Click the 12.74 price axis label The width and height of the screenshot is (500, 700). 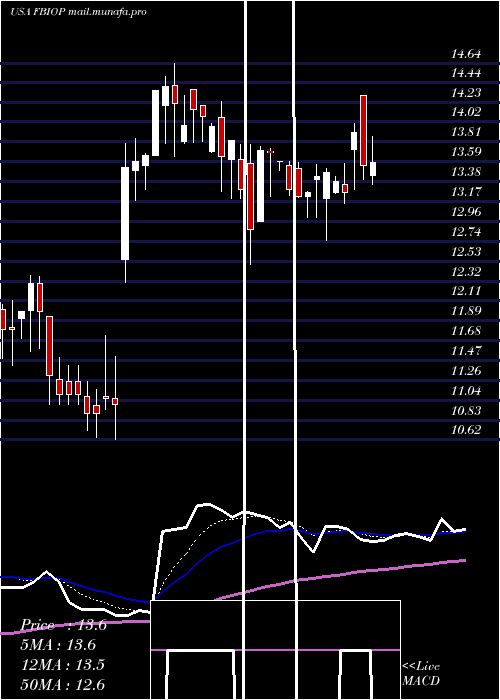click(x=466, y=232)
